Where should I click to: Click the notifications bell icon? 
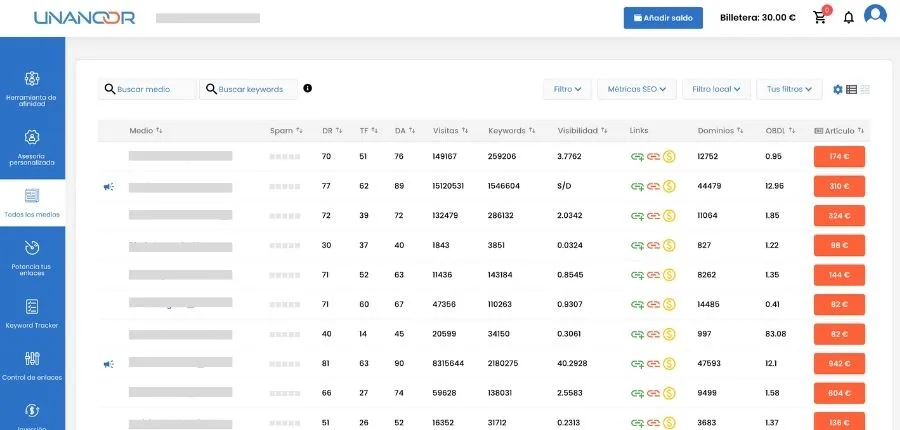coord(848,17)
